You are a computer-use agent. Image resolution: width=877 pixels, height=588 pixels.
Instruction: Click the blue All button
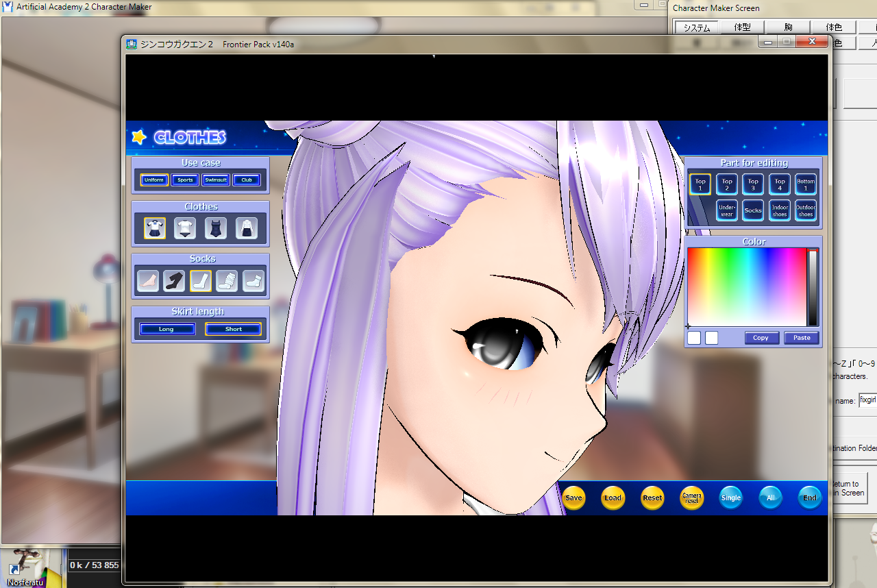771,498
